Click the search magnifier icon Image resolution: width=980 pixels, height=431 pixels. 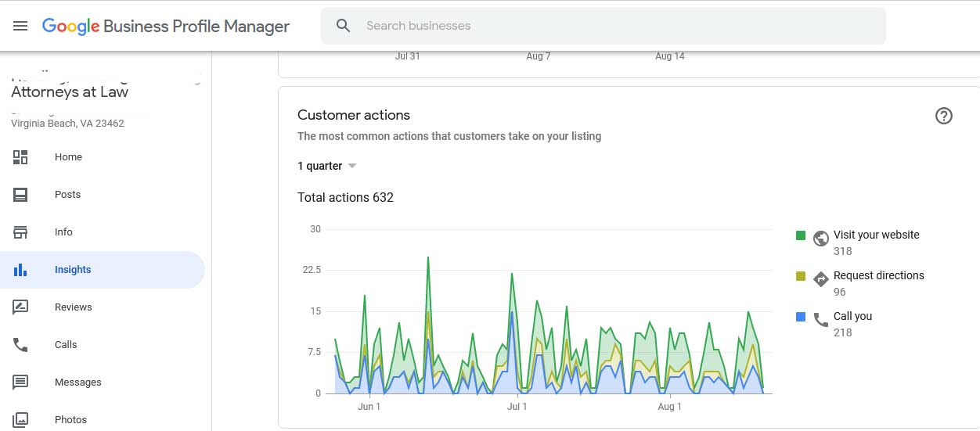click(343, 26)
